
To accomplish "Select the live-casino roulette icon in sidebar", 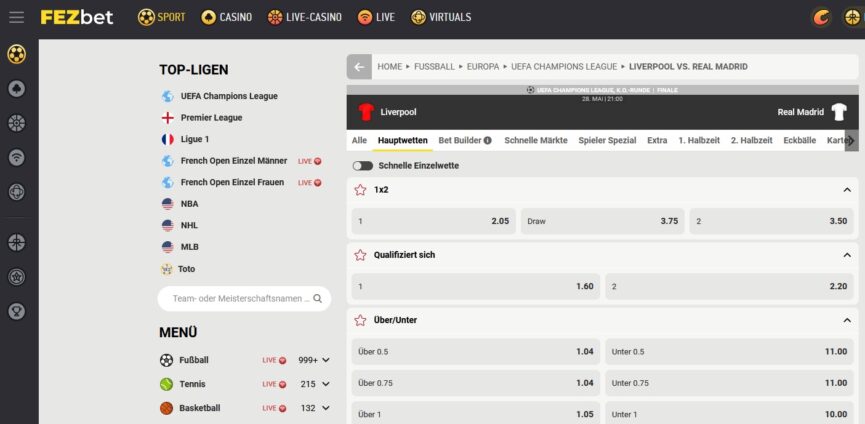I will [17, 123].
